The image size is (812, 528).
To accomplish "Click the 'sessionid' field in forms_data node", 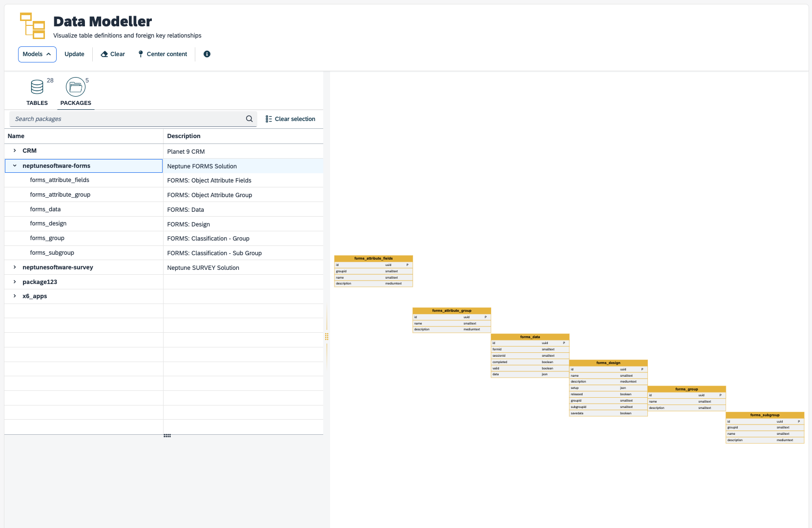I will (530, 356).
